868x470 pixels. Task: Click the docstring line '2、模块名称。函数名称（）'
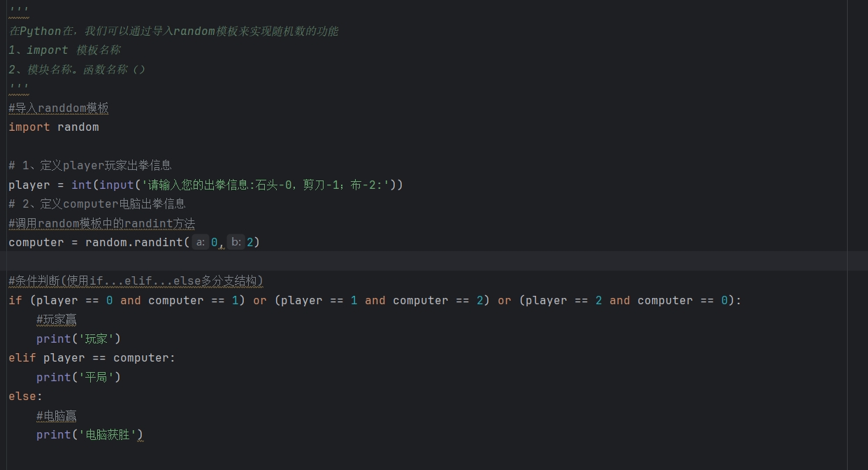click(x=77, y=69)
